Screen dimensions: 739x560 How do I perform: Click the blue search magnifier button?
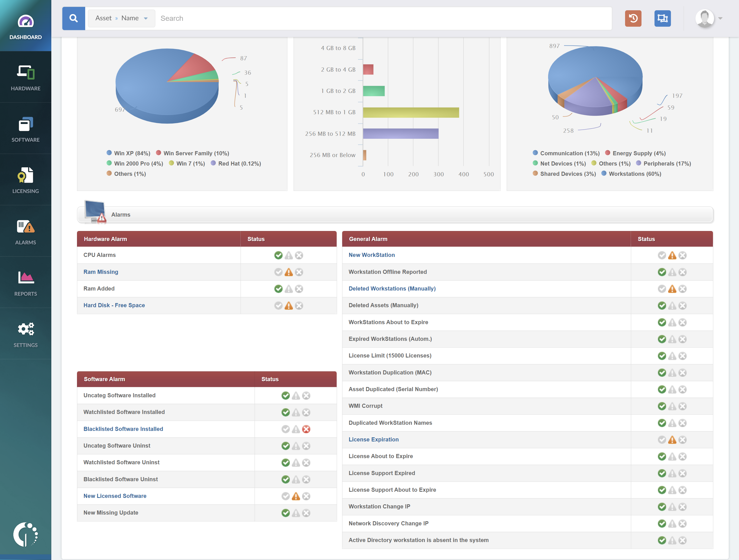click(x=73, y=18)
